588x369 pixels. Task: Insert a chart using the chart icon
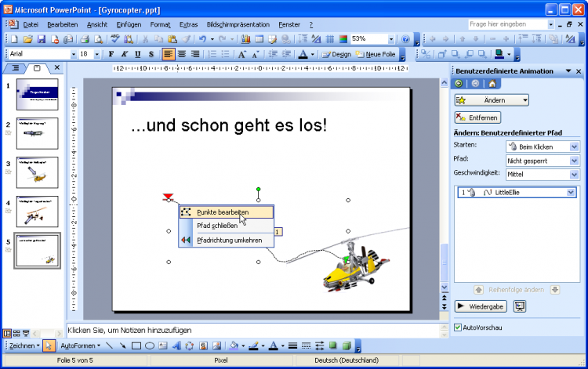[245, 38]
